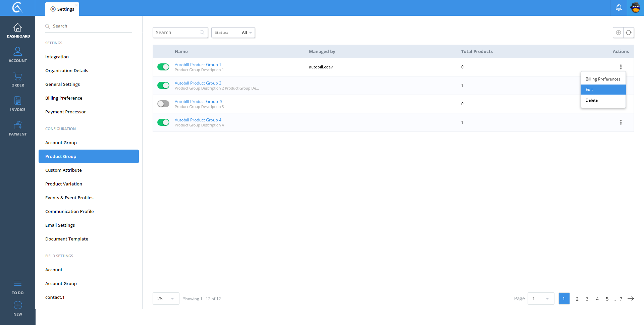The width and height of the screenshot is (644, 325).
Task: Open Autobill Product Group 2 link
Action: point(198,83)
